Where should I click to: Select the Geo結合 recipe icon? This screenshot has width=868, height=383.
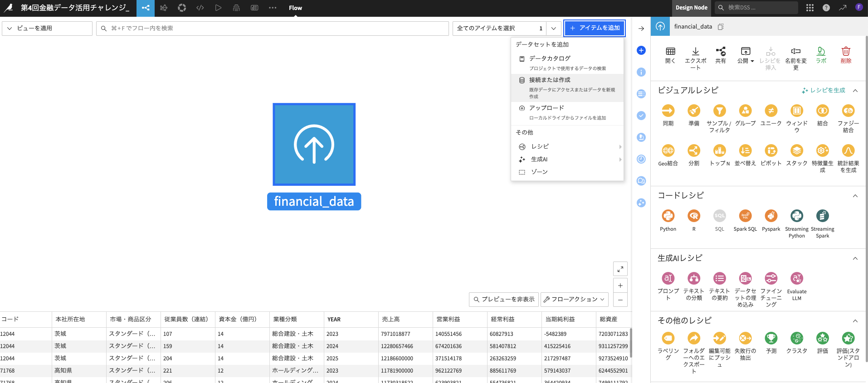click(x=668, y=150)
